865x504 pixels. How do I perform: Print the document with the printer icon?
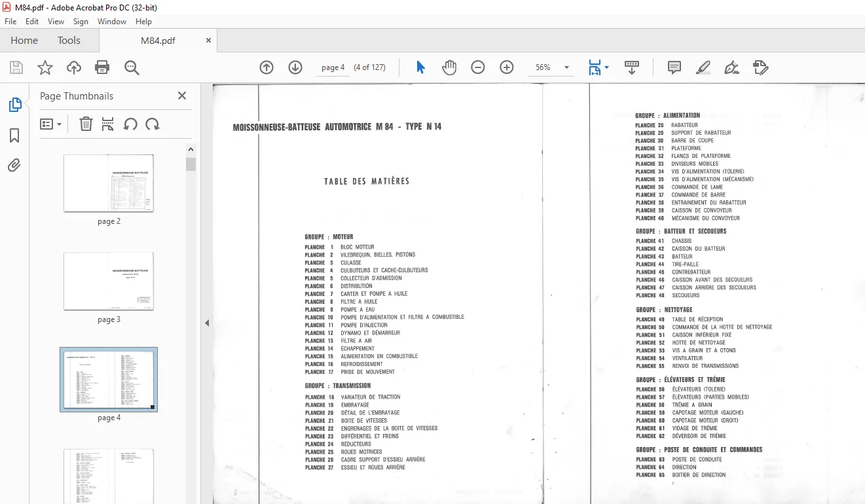point(102,67)
